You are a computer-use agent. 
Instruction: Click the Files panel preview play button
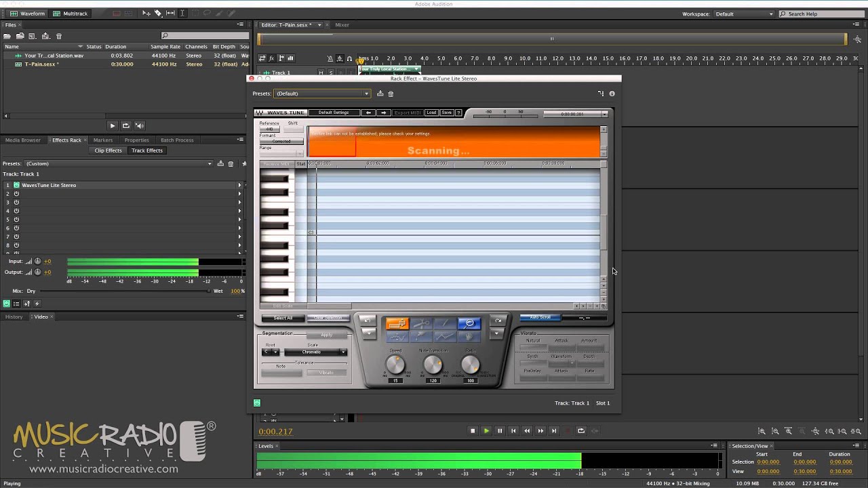(x=113, y=125)
